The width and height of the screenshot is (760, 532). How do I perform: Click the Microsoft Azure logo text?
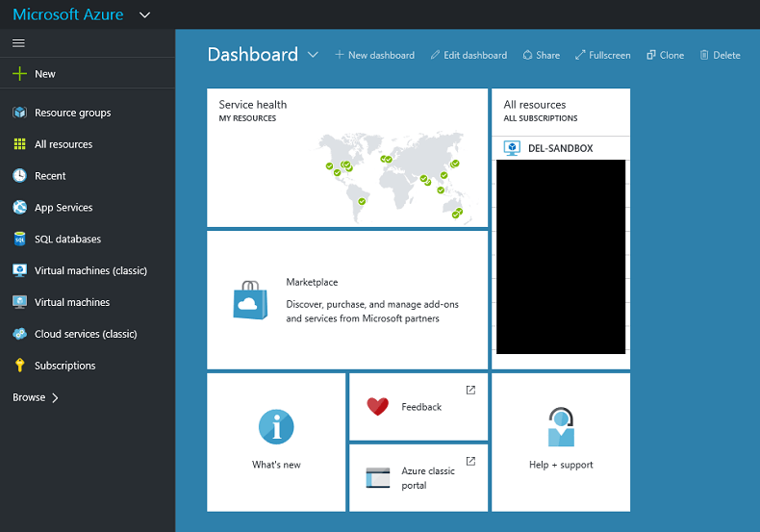(68, 14)
